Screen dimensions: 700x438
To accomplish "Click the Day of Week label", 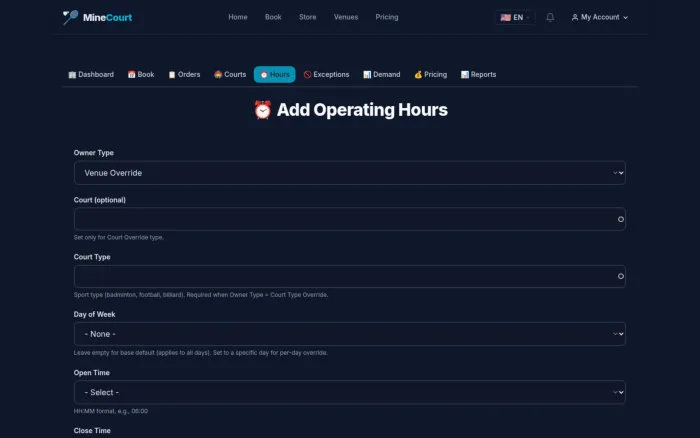I will (x=94, y=314).
